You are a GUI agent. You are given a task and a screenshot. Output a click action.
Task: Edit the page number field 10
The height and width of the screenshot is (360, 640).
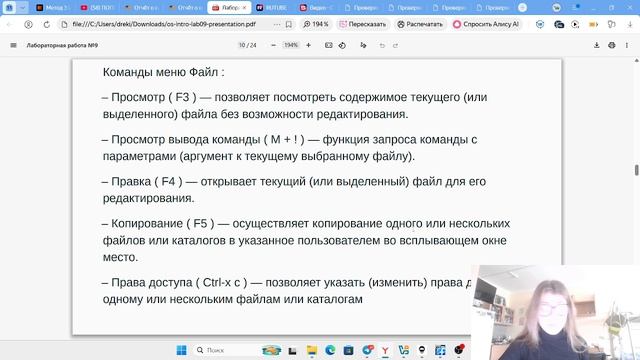click(242, 45)
